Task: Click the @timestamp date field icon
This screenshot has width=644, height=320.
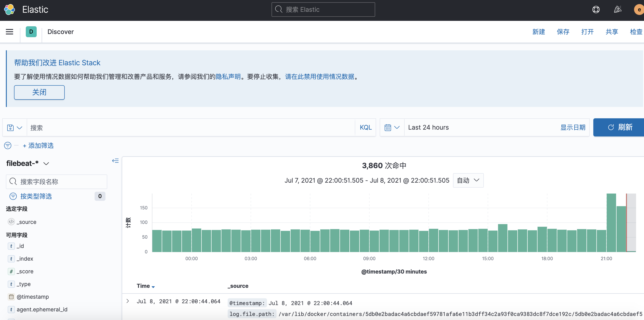Action: pos(11,297)
